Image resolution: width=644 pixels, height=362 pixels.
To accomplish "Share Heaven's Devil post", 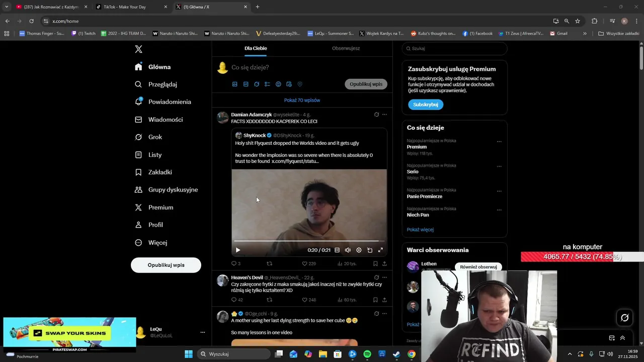I will 384,300.
